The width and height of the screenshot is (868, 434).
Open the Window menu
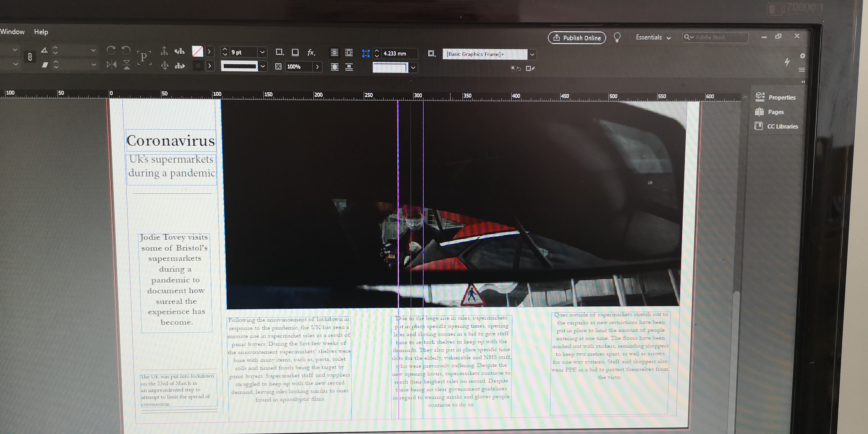click(12, 32)
